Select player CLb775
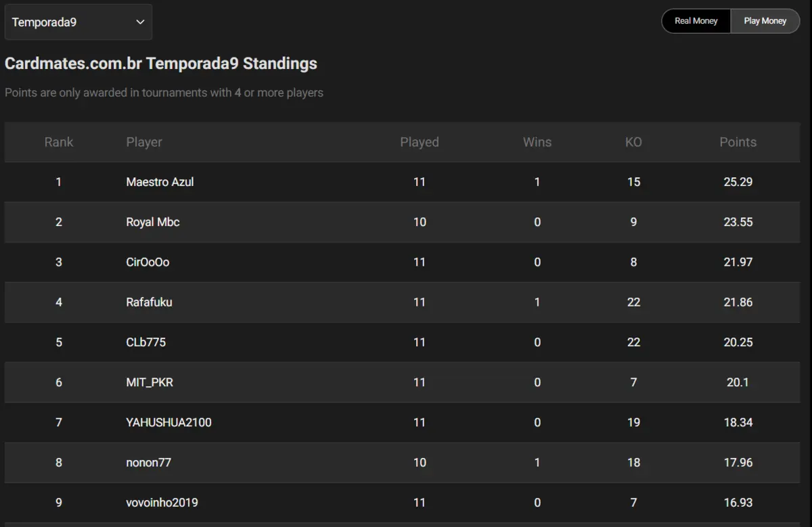This screenshot has width=812, height=527. [x=145, y=342]
